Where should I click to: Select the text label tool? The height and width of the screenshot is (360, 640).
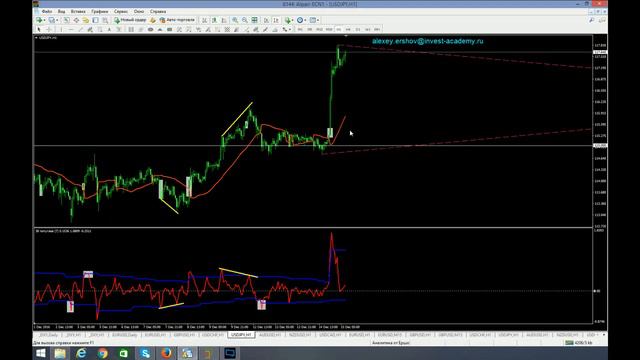click(119, 29)
